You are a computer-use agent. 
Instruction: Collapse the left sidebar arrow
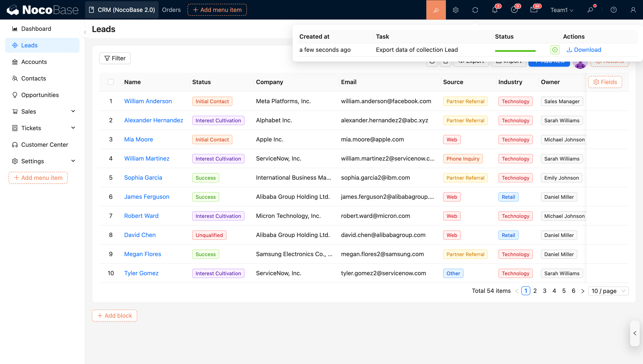[x=85, y=32]
